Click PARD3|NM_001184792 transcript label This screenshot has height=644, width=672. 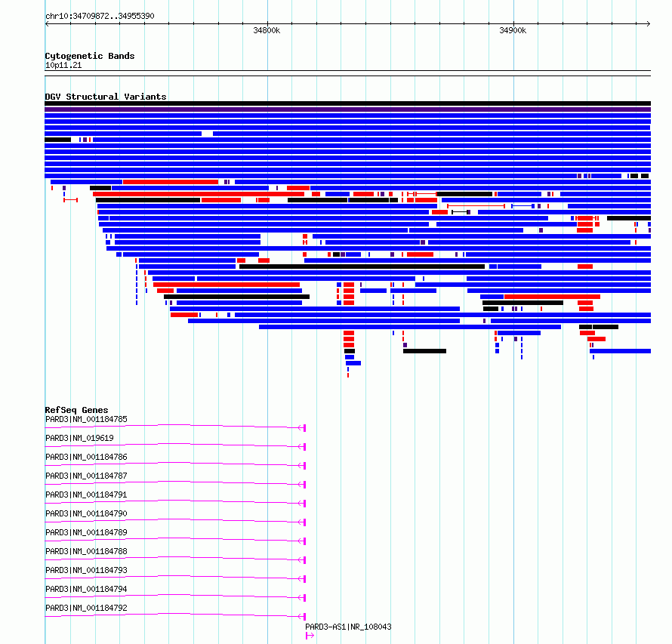coord(86,608)
